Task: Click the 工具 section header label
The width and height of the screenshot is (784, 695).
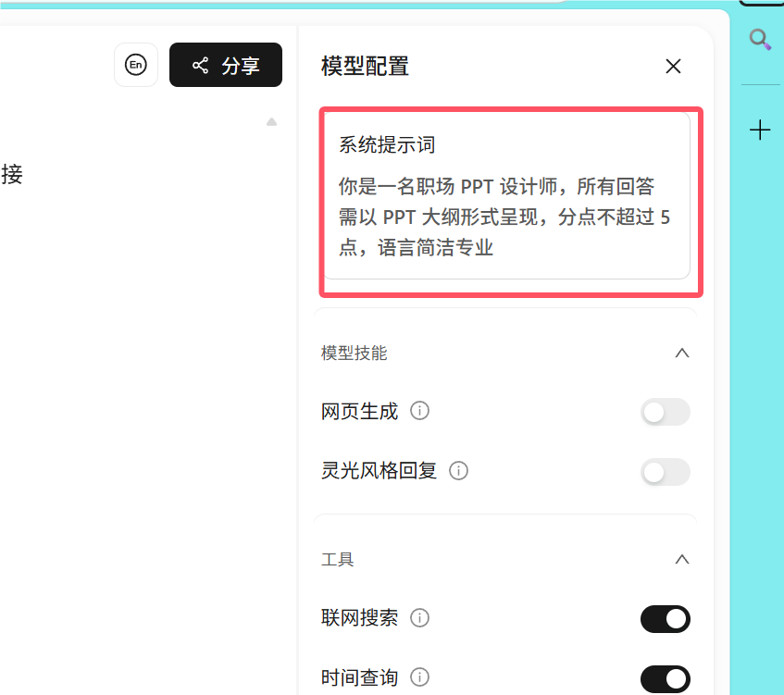Action: (338, 559)
